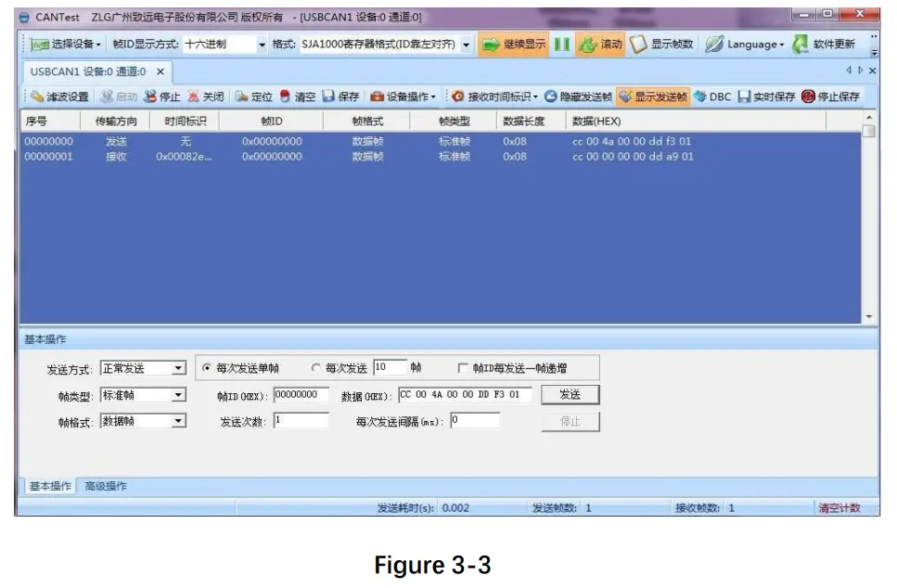The image size is (897, 588).
Task: Click the 发送 send button
Action: [570, 394]
